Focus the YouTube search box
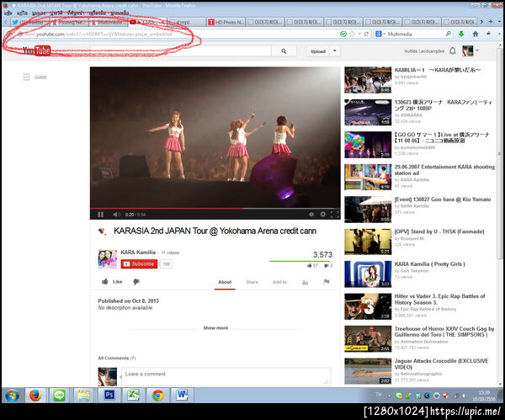This screenshot has height=420, width=505. point(180,51)
